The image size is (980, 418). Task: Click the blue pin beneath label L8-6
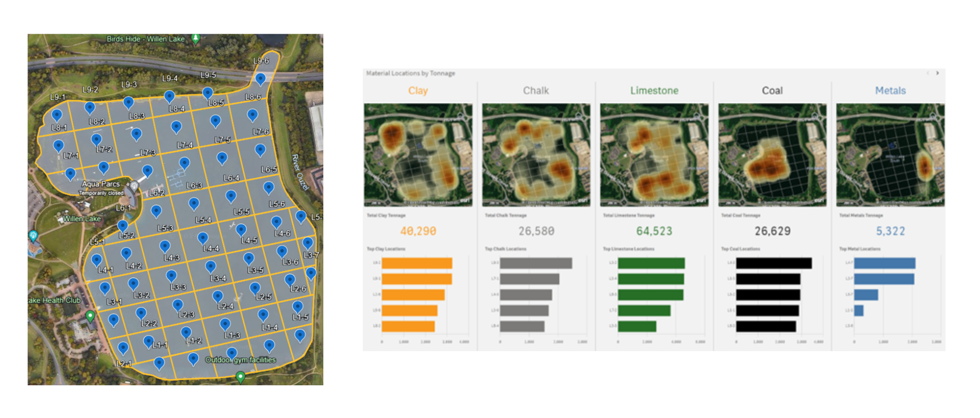(x=252, y=116)
